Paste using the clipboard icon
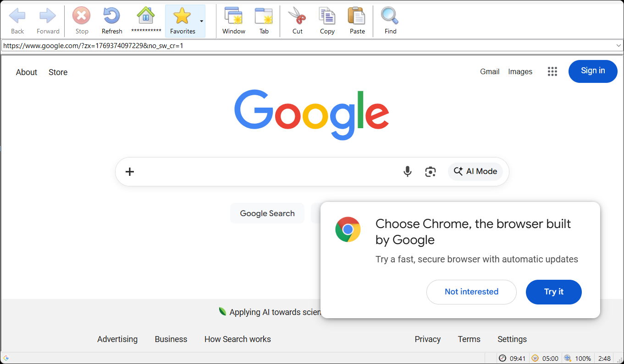 pos(357,15)
